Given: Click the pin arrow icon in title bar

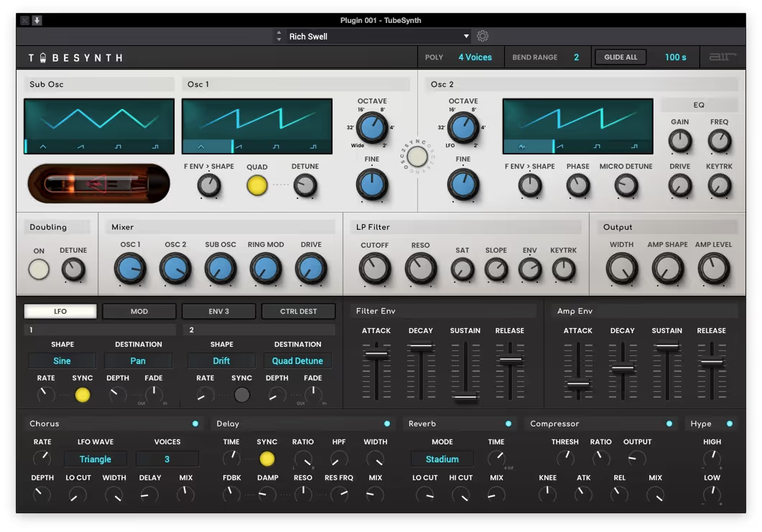Looking at the screenshot, I should pos(37,20).
